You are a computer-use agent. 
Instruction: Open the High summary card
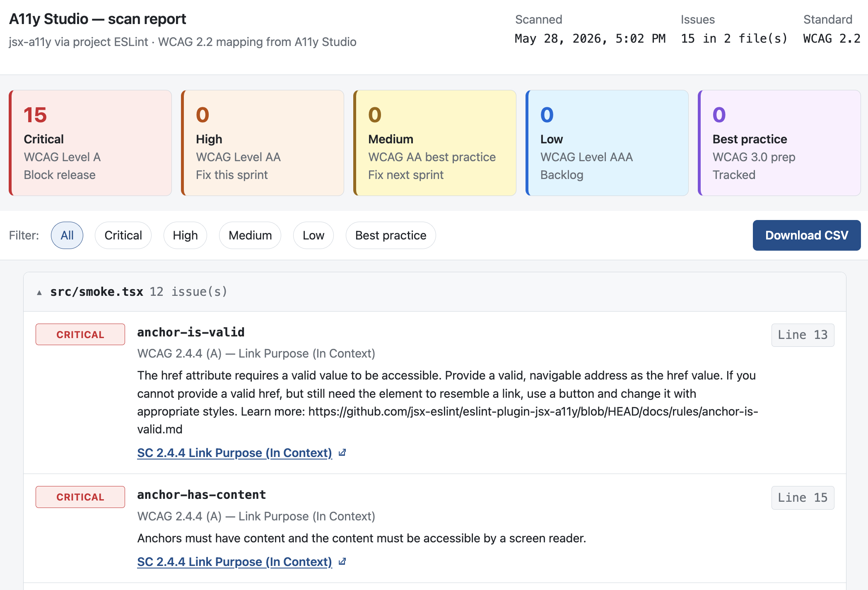point(263,143)
